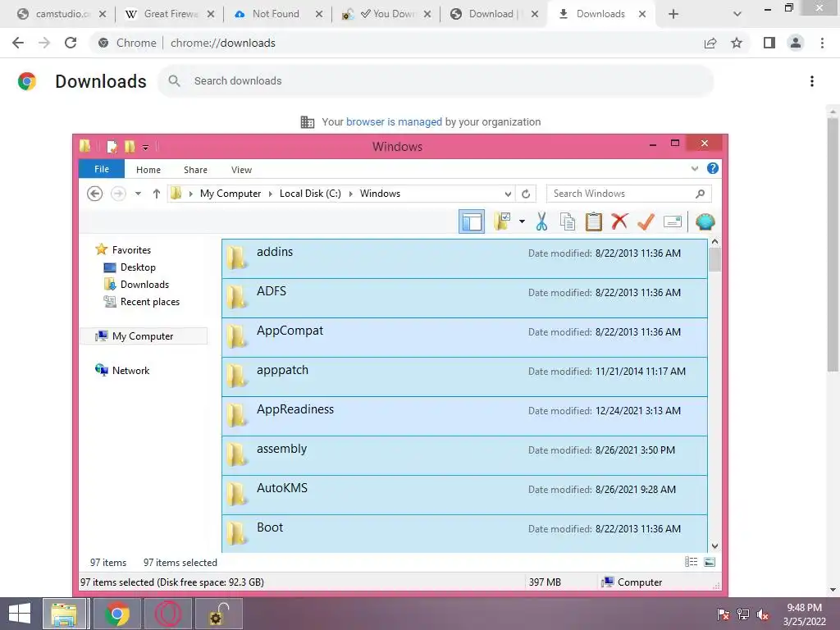The height and width of the screenshot is (630, 840).
Task: Select the addins folder
Action: point(464,258)
